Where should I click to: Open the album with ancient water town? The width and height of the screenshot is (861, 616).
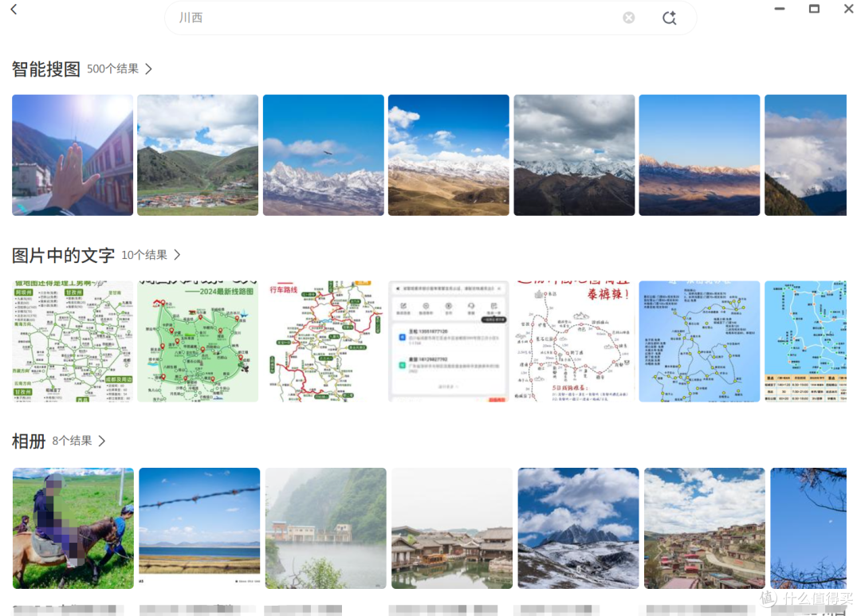point(452,528)
